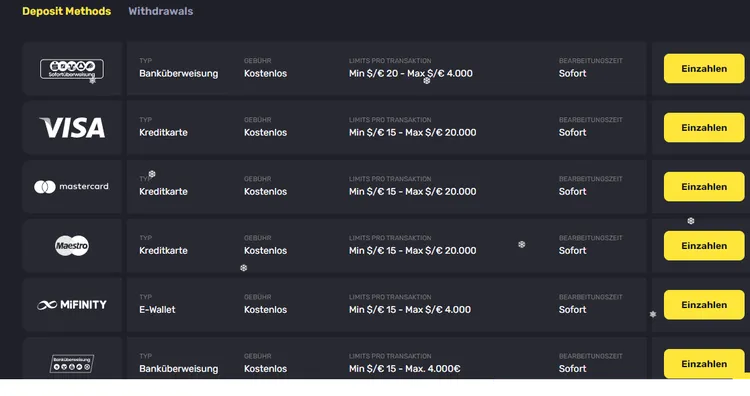Select the VISA card logo
This screenshot has width=750, height=396.
(x=72, y=128)
